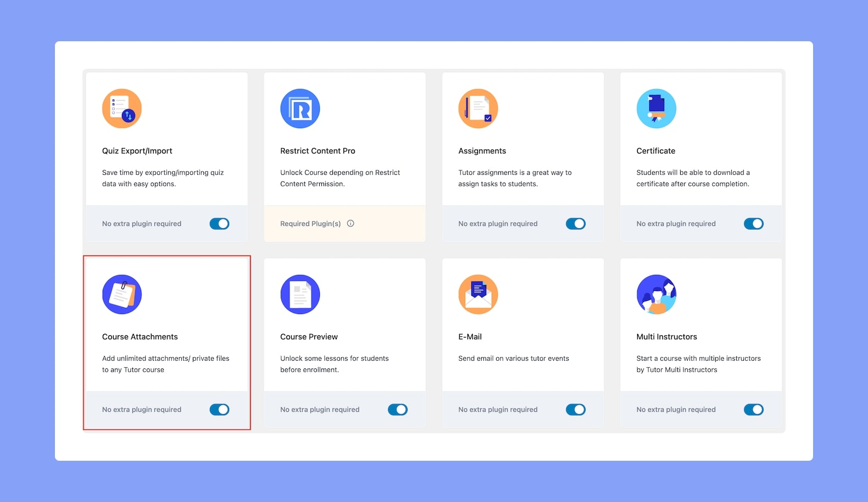Image resolution: width=868 pixels, height=502 pixels.
Task: Click the Assignments addon icon
Action: click(478, 108)
